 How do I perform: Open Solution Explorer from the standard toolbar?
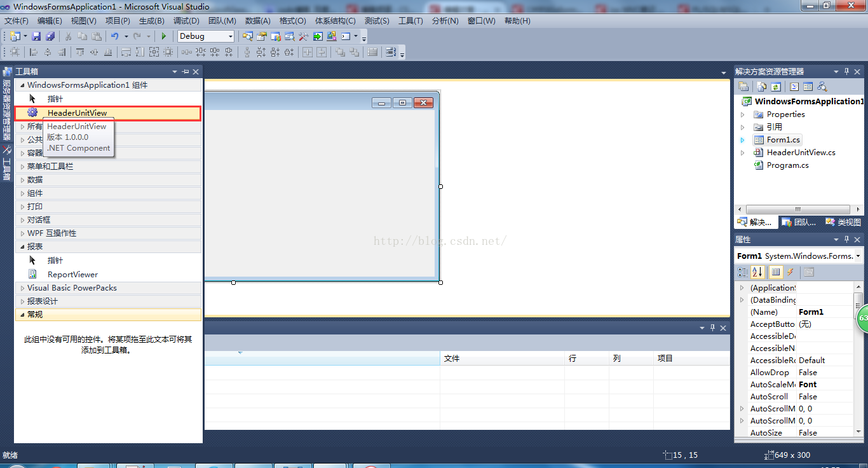click(248, 36)
